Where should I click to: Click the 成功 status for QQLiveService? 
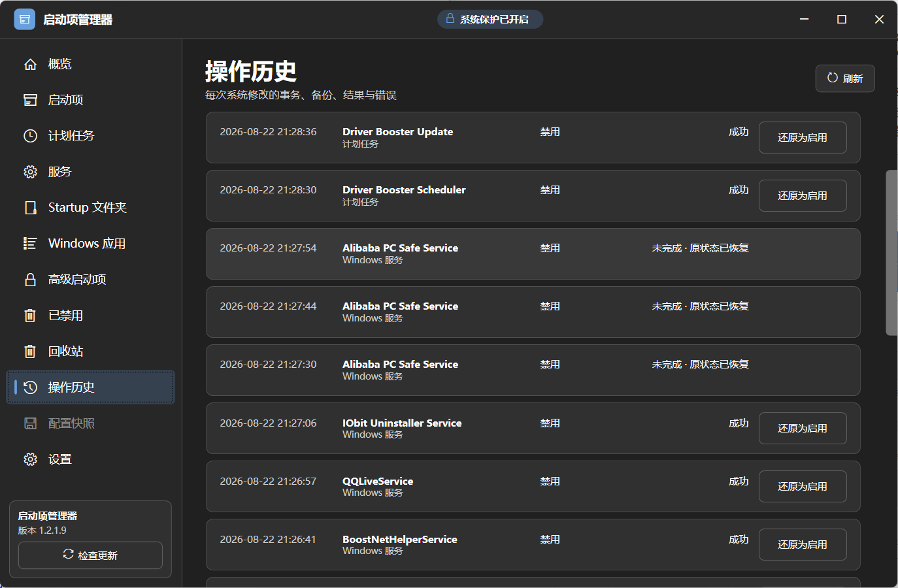click(739, 481)
